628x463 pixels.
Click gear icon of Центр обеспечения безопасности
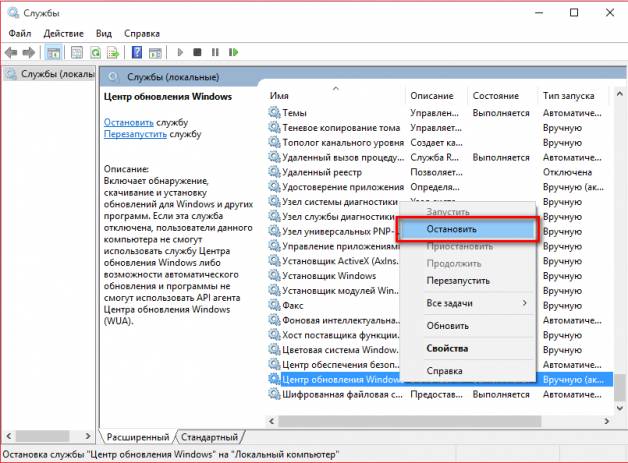pyautogui.click(x=274, y=364)
